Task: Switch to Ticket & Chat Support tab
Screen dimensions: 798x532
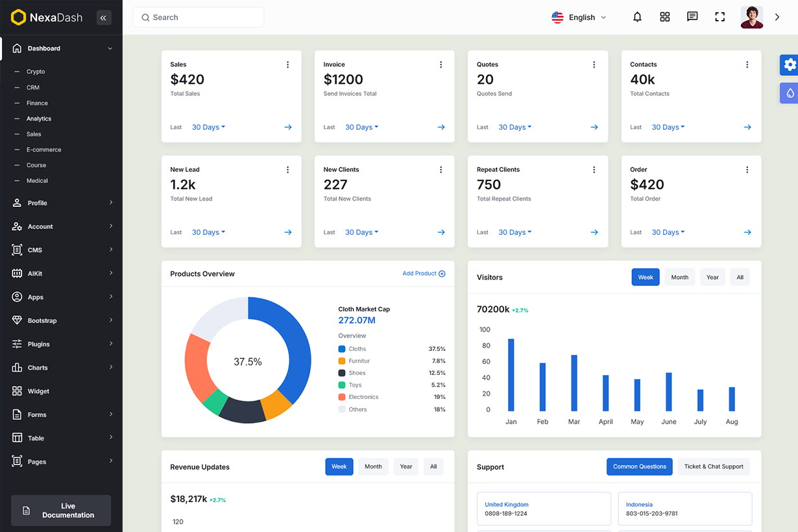Action: coord(713,466)
